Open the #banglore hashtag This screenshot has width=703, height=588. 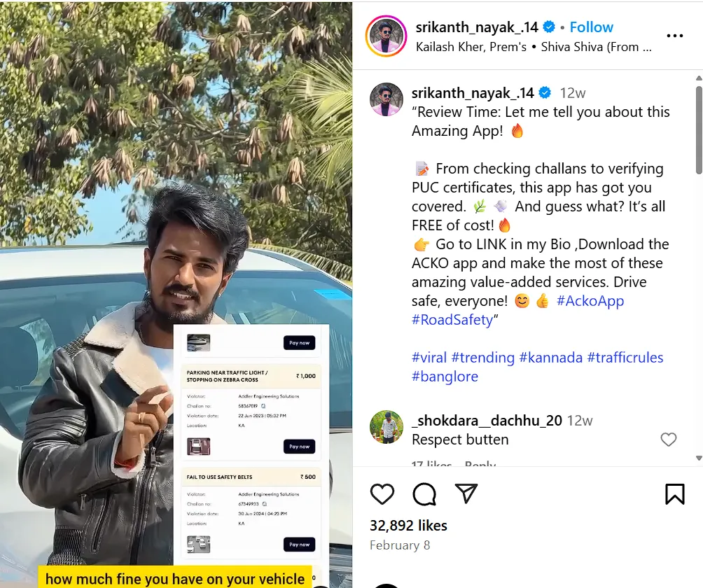coord(445,376)
